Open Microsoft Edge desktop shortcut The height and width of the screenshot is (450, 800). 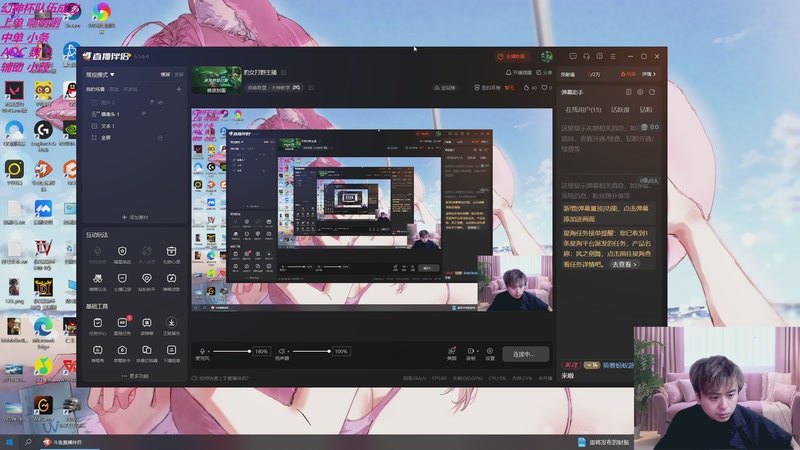(43, 333)
